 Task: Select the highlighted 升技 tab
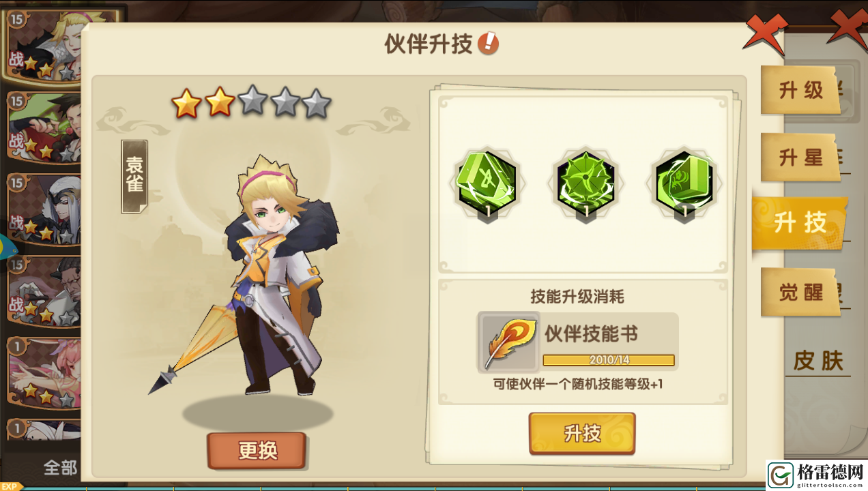[x=800, y=223]
